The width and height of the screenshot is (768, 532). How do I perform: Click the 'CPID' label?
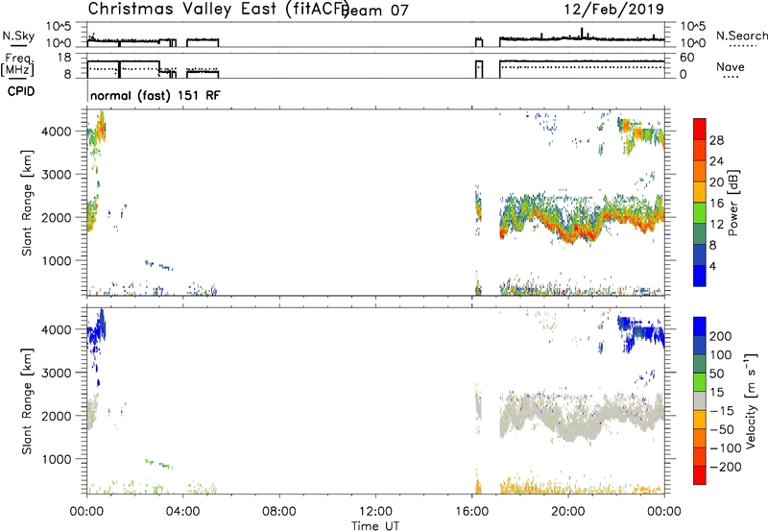pos(21,91)
